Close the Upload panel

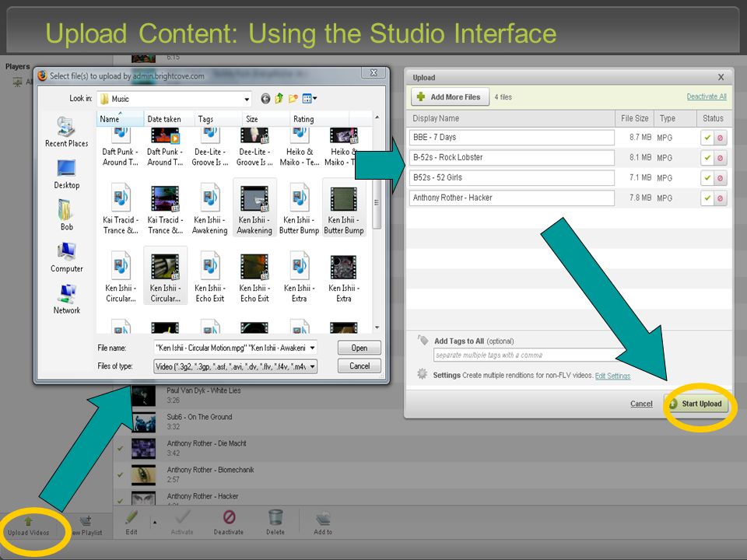pyautogui.click(x=721, y=77)
